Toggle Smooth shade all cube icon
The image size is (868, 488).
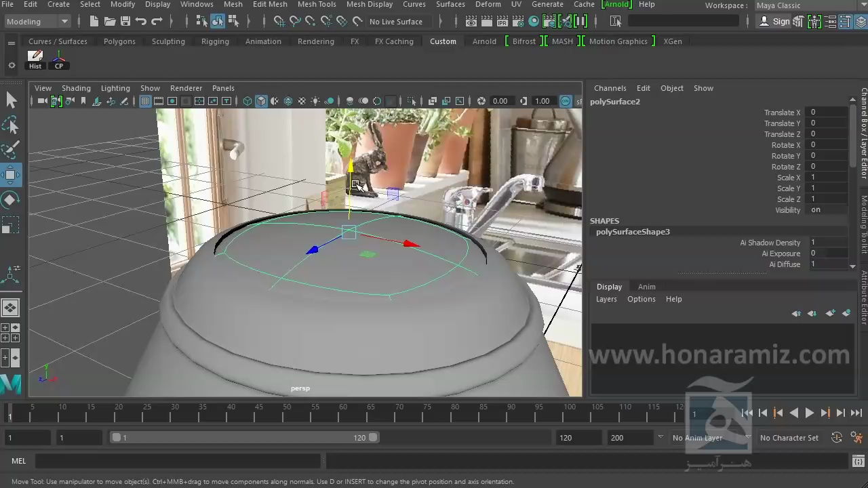[x=261, y=101]
